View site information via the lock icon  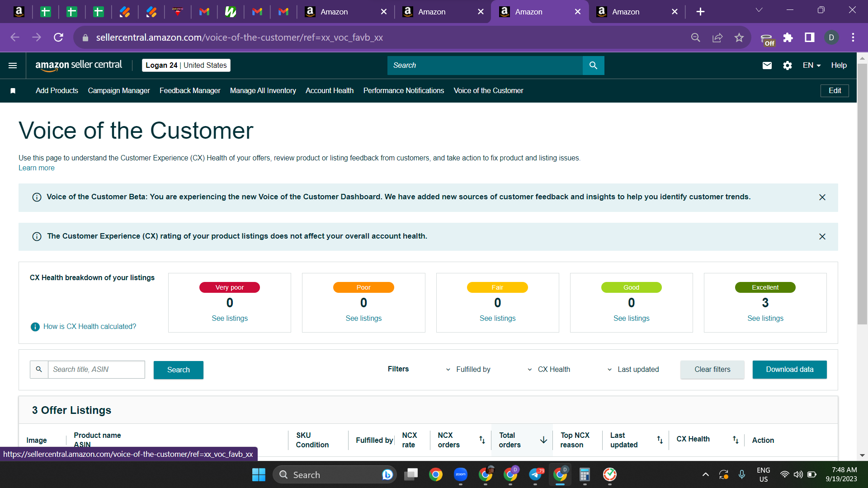(85, 38)
